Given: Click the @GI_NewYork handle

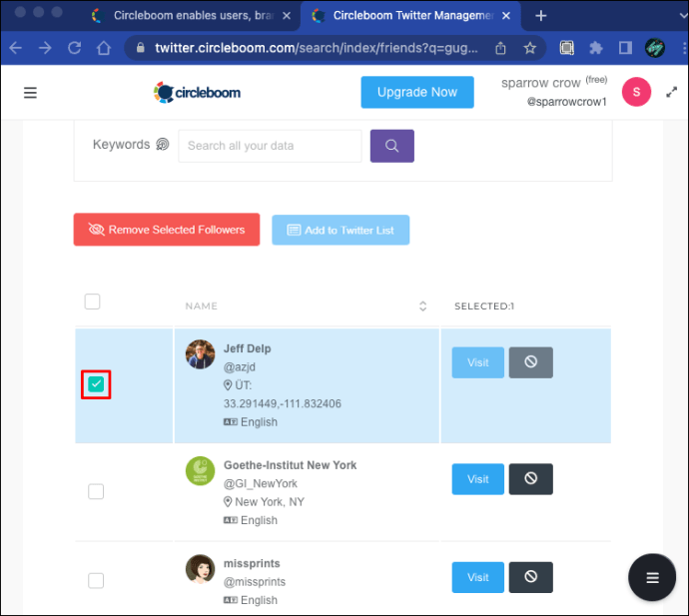Looking at the screenshot, I should tap(261, 483).
